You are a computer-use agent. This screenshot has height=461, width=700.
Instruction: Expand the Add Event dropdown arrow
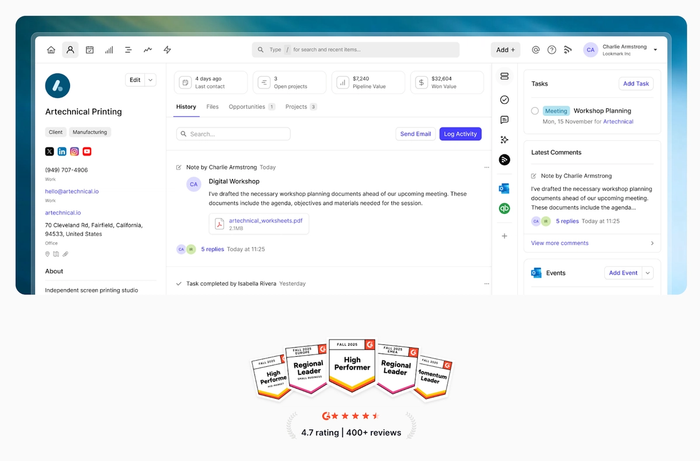(648, 273)
